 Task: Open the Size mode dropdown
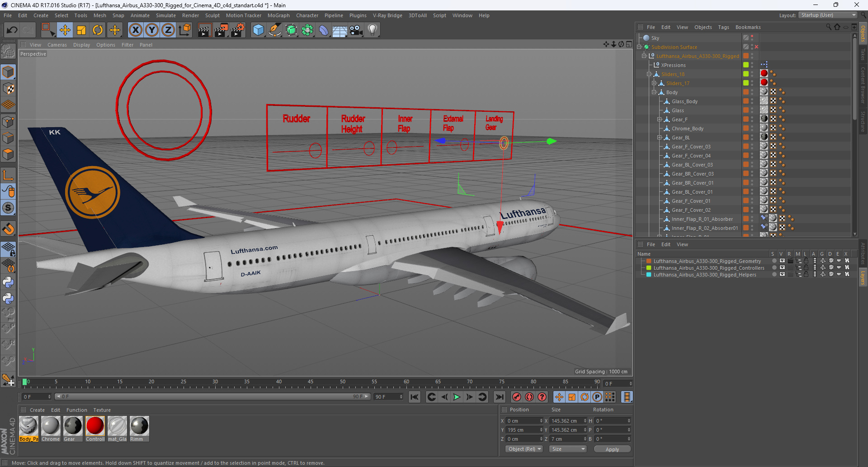point(568,449)
